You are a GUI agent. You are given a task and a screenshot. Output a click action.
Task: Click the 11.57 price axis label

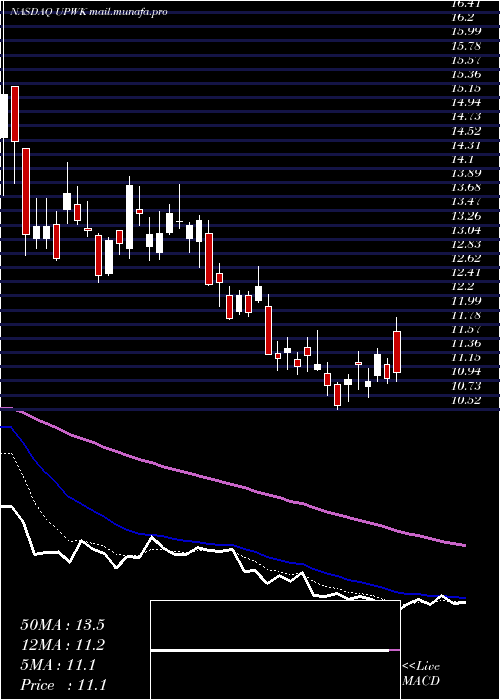tap(466, 329)
